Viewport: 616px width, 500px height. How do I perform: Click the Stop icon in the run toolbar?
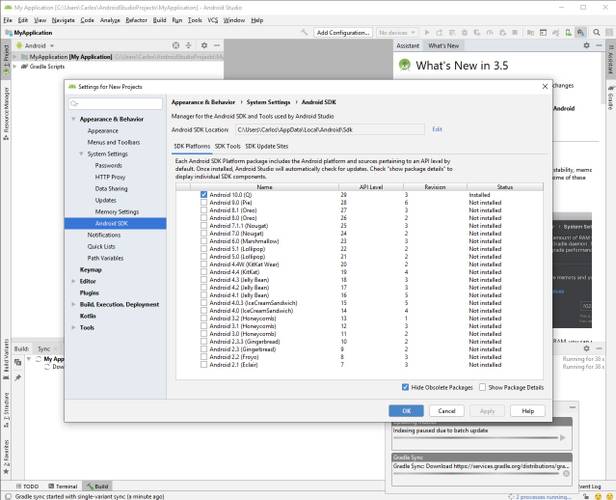coord(515,33)
